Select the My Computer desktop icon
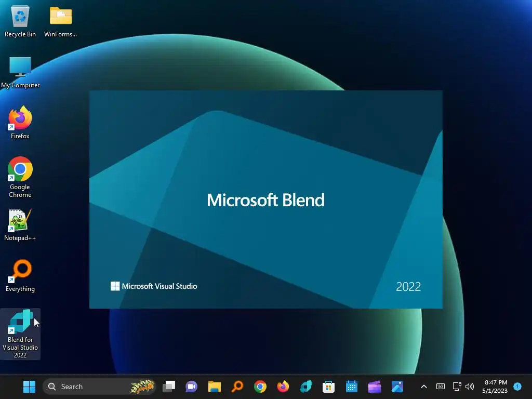This screenshot has width=532, height=399. [x=20, y=72]
